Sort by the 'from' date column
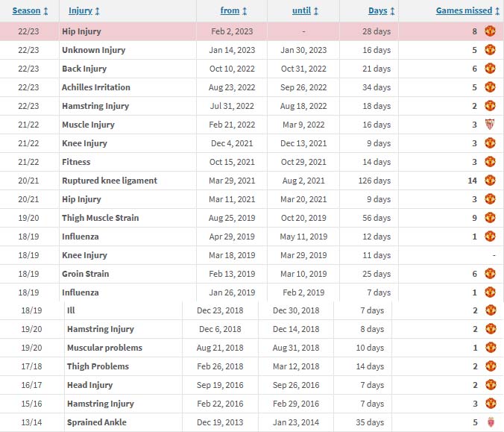The height and width of the screenshot is (432, 504). click(x=234, y=10)
